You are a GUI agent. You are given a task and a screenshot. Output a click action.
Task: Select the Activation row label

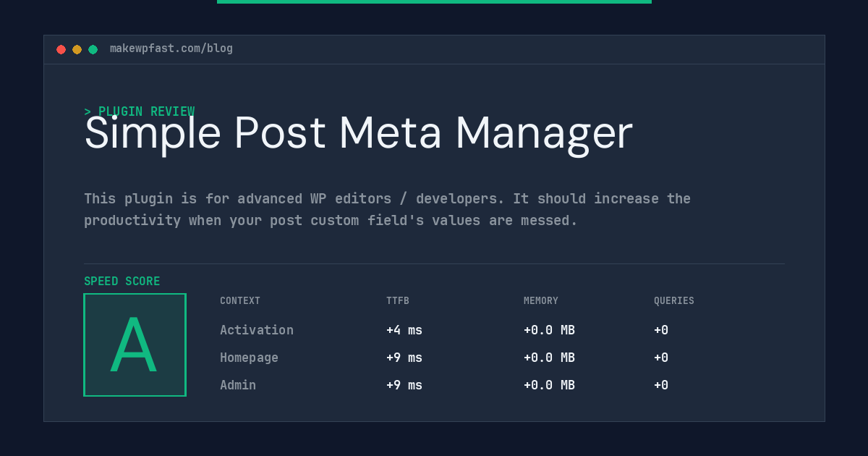click(x=257, y=330)
